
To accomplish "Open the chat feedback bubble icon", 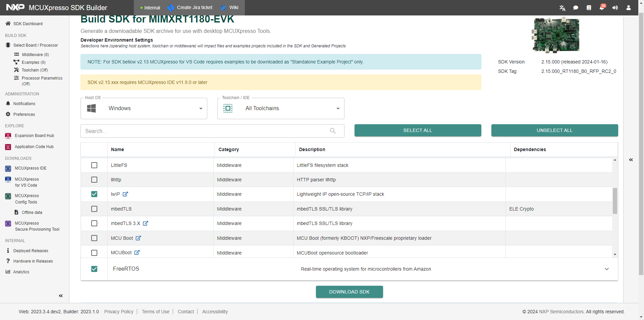I will tap(576, 8).
